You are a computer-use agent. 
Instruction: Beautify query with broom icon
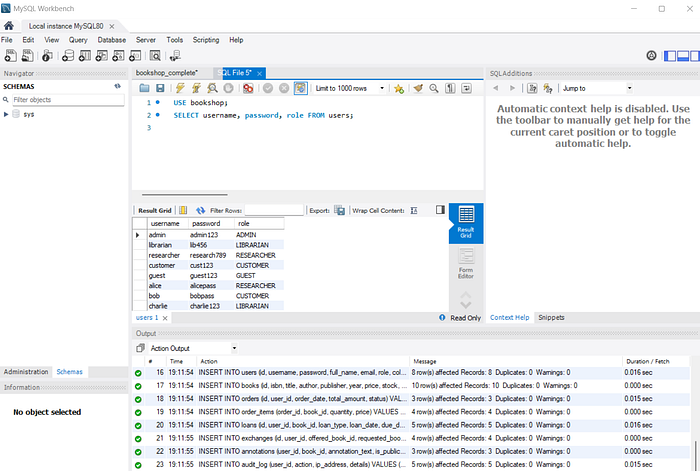tap(418, 88)
